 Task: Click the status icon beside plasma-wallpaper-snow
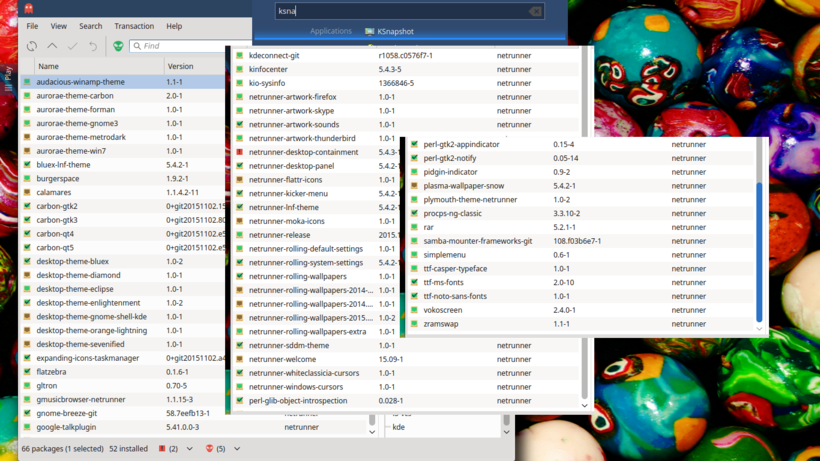414,186
